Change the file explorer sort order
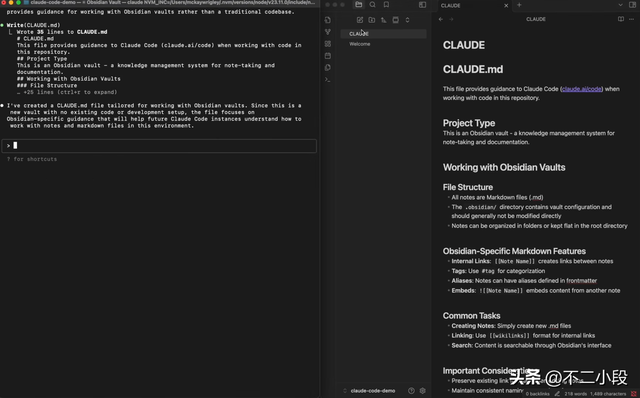This screenshot has width=640, height=398. (x=384, y=20)
